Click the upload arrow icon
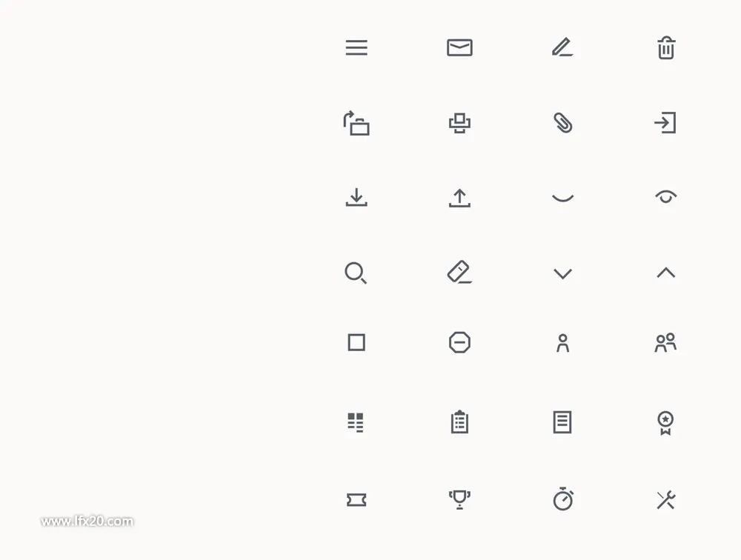Image resolution: width=741 pixels, height=560 pixels. 459,198
